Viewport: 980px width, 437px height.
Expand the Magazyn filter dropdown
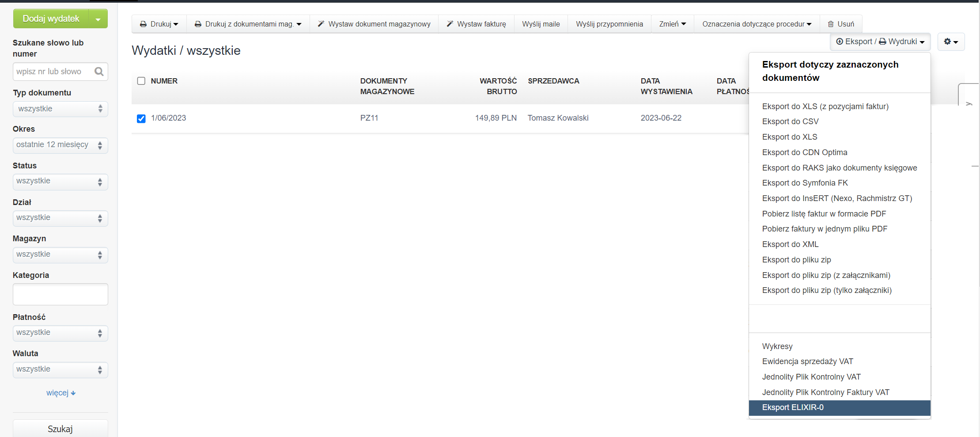(x=61, y=255)
